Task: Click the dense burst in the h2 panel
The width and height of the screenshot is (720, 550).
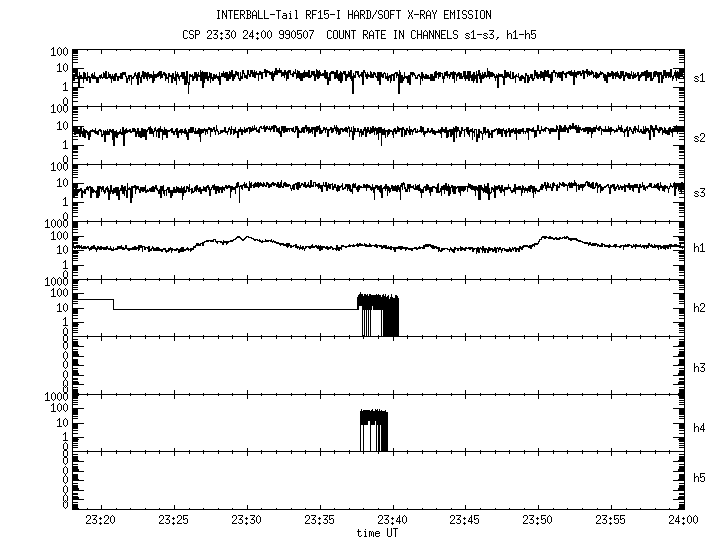Action: coord(378,314)
